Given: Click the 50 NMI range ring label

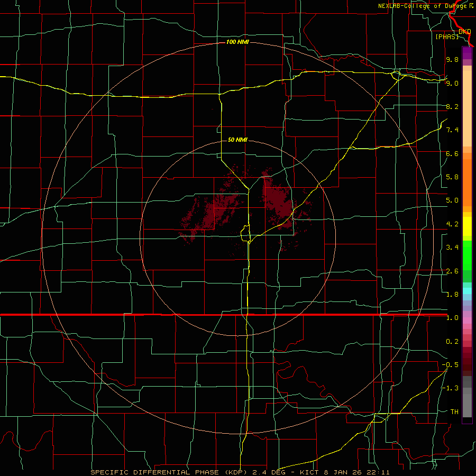Looking at the screenshot, I should (237, 140).
